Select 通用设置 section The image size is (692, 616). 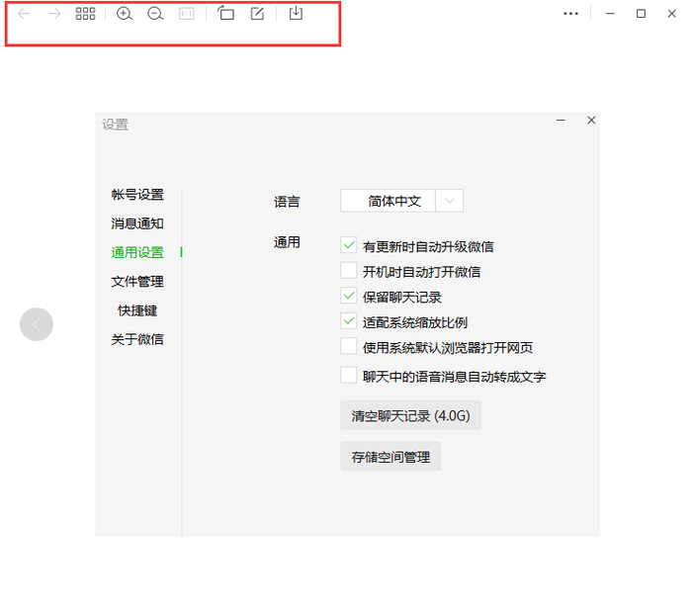137,252
